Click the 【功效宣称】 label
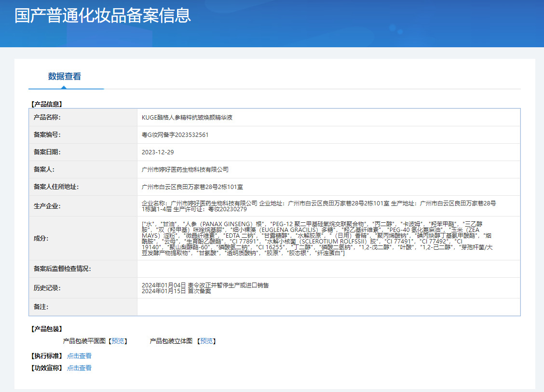544x392 pixels. pos(46,368)
